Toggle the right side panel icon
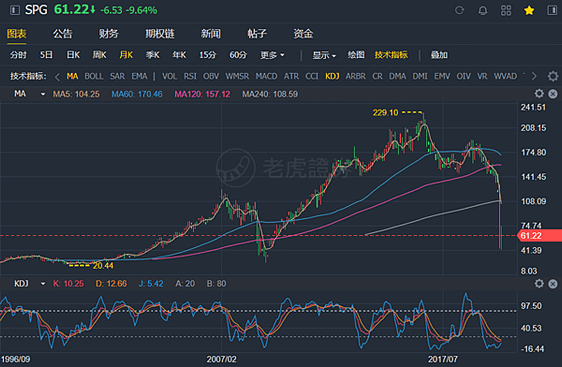 coord(552,10)
